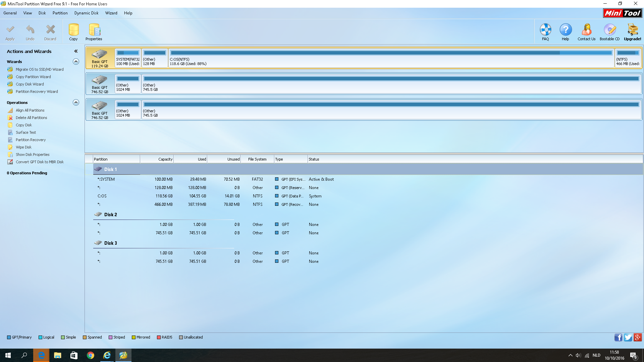Open the Action Center notifications icon
Image resolution: width=644 pixels, height=362 pixels.
click(x=633, y=356)
